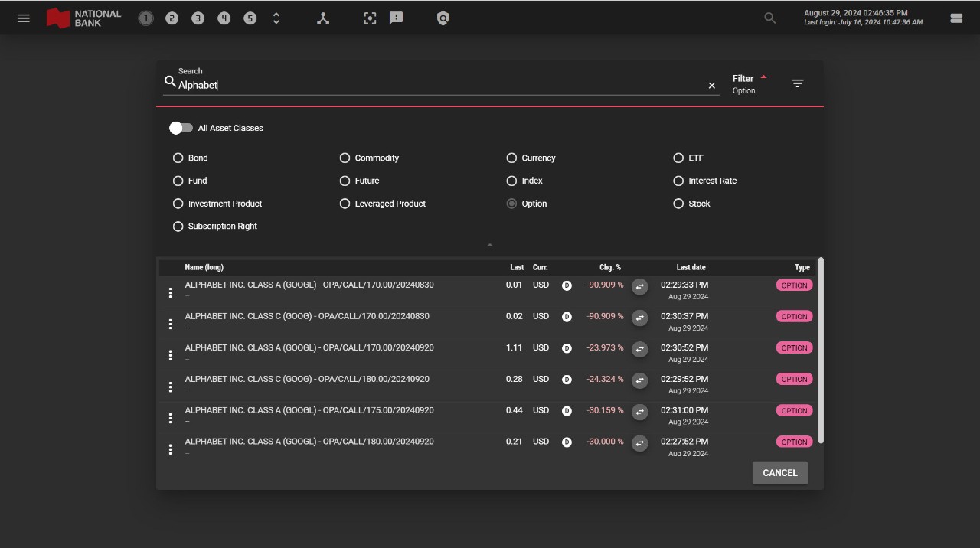980x548 pixels.
Task: Open ALPHABET CLASS A GOOGL CALL 170.00 20240920
Action: pyautogui.click(x=309, y=347)
